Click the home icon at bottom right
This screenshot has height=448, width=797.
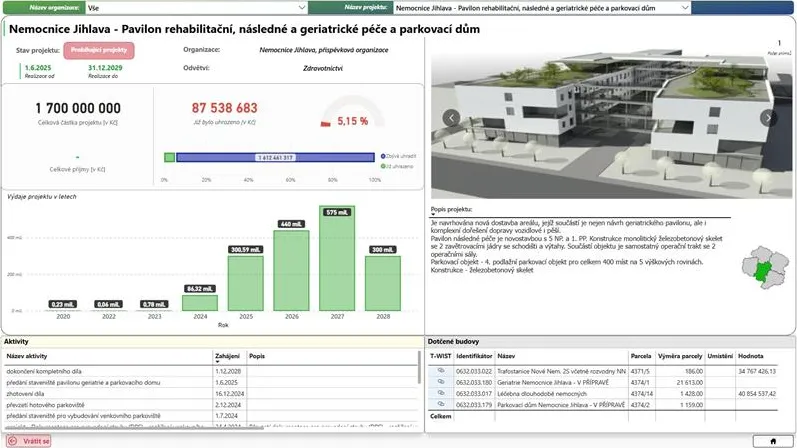pyautogui.click(x=771, y=441)
